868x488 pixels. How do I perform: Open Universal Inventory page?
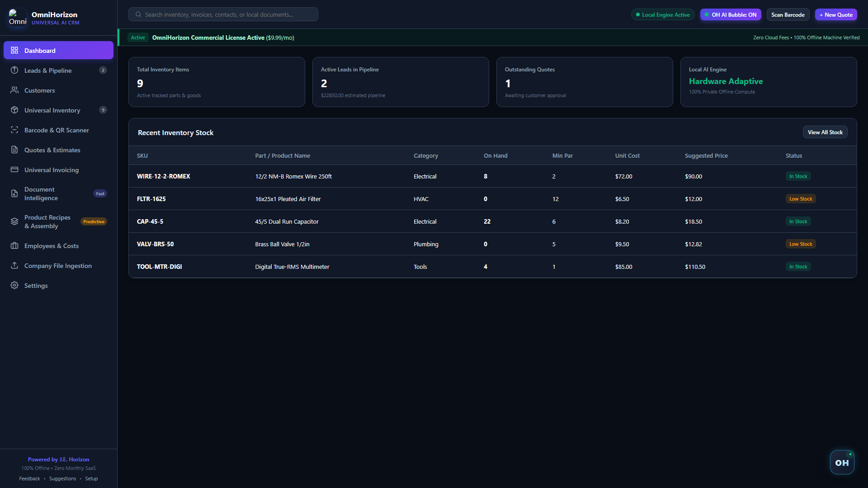pyautogui.click(x=58, y=110)
